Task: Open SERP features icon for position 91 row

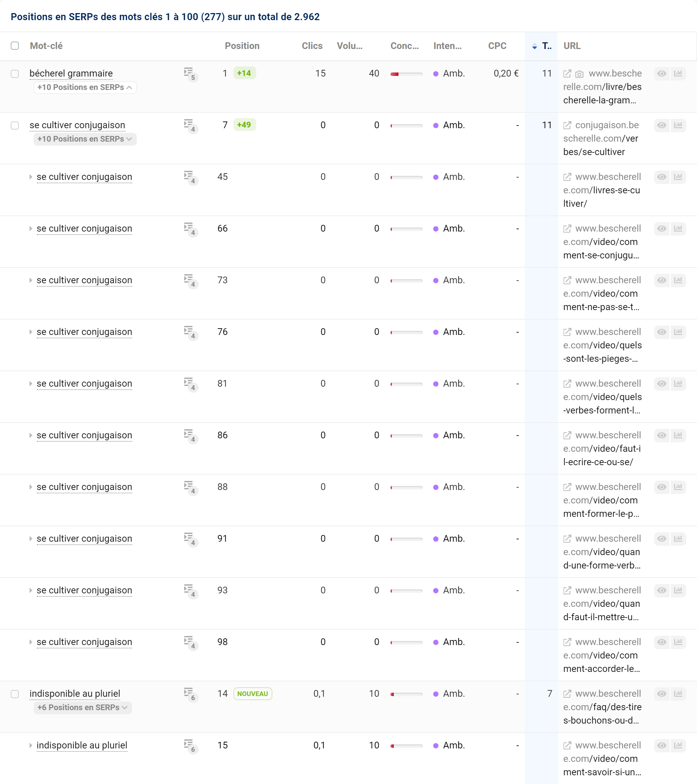Action: pos(190,539)
